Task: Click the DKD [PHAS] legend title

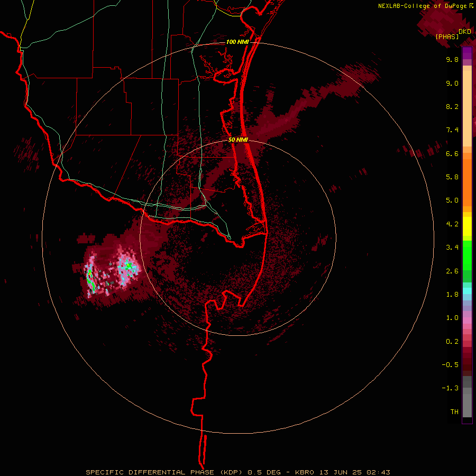Action: (x=453, y=34)
